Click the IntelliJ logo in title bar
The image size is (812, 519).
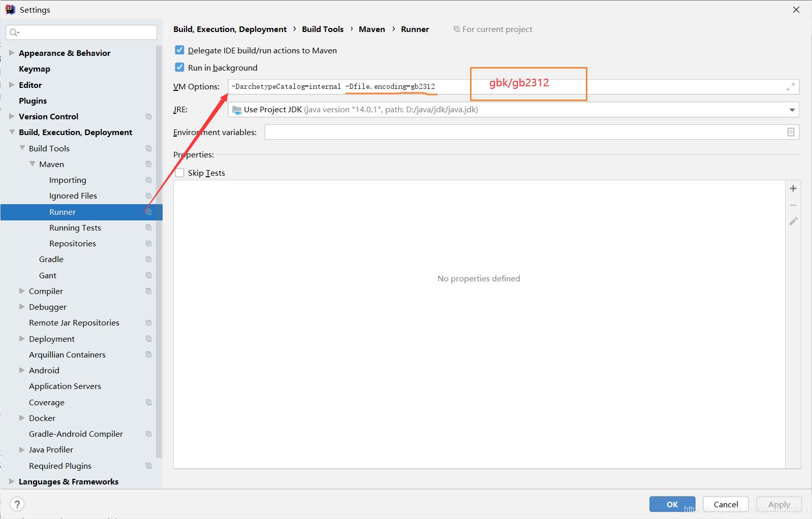10,10
